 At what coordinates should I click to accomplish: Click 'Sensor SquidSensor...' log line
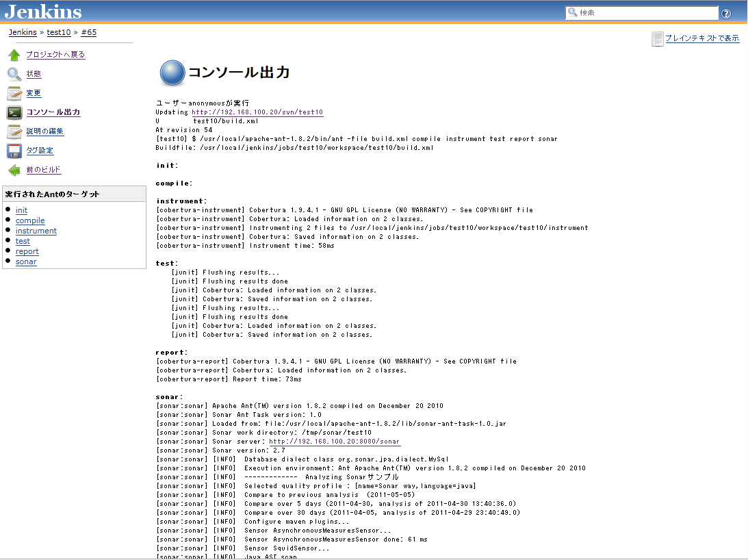tap(242, 548)
